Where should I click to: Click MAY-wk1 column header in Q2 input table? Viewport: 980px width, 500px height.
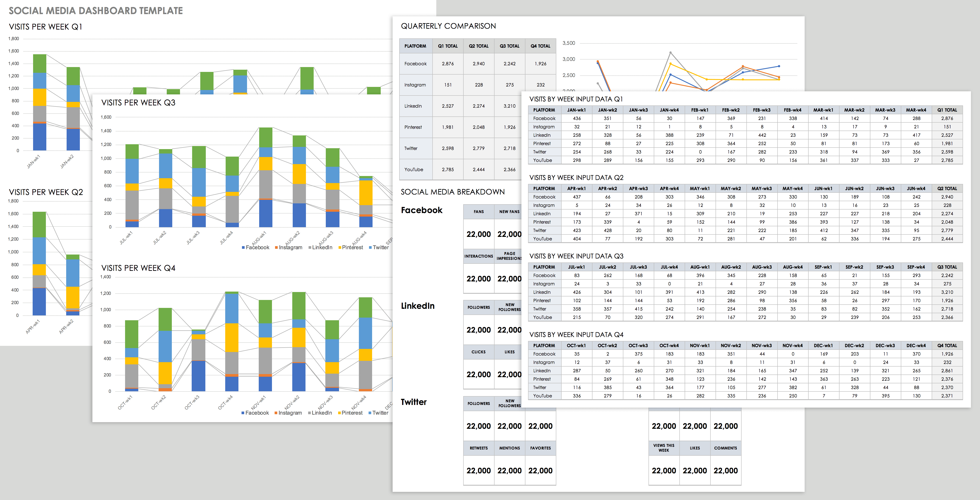pyautogui.click(x=700, y=188)
